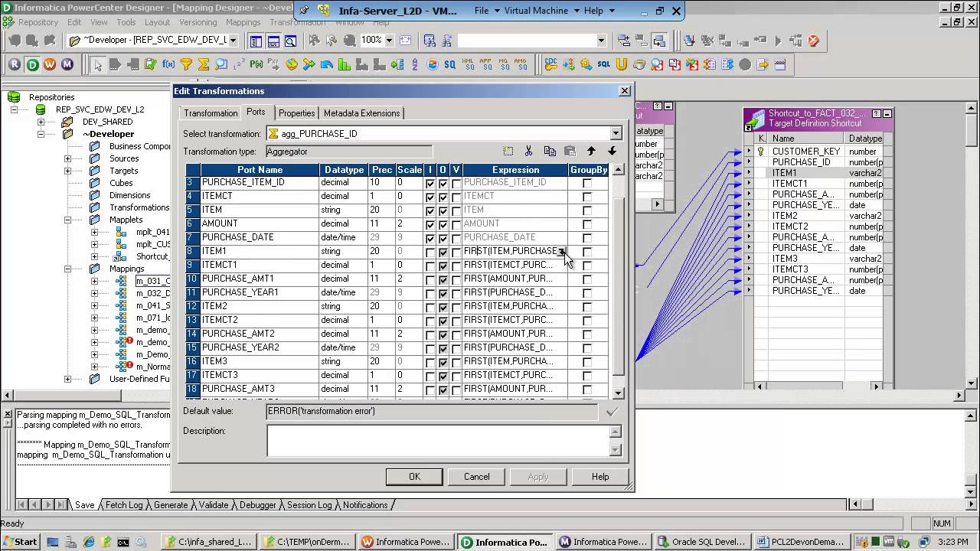Switch to the Transformation tab

tap(211, 113)
